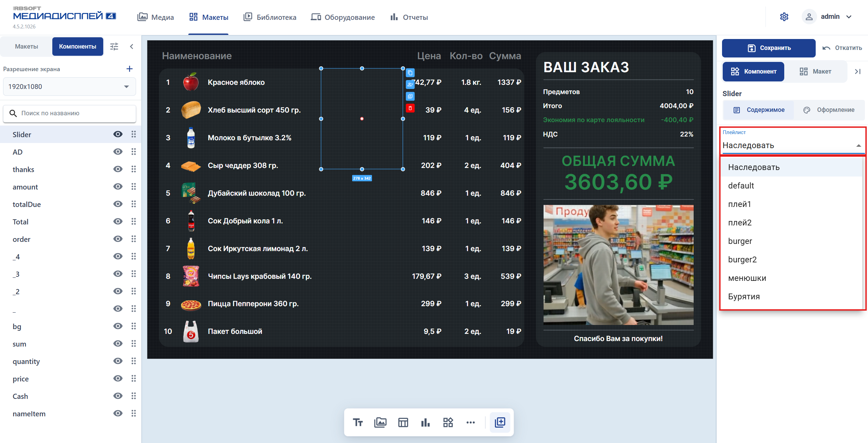The width and height of the screenshot is (868, 443).
Task: Select the Бурятия playlist option
Action: pyautogui.click(x=790, y=297)
